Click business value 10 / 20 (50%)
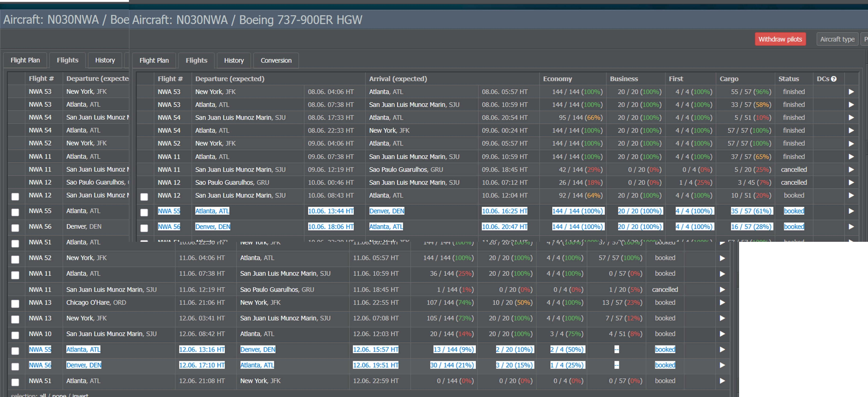 click(512, 303)
